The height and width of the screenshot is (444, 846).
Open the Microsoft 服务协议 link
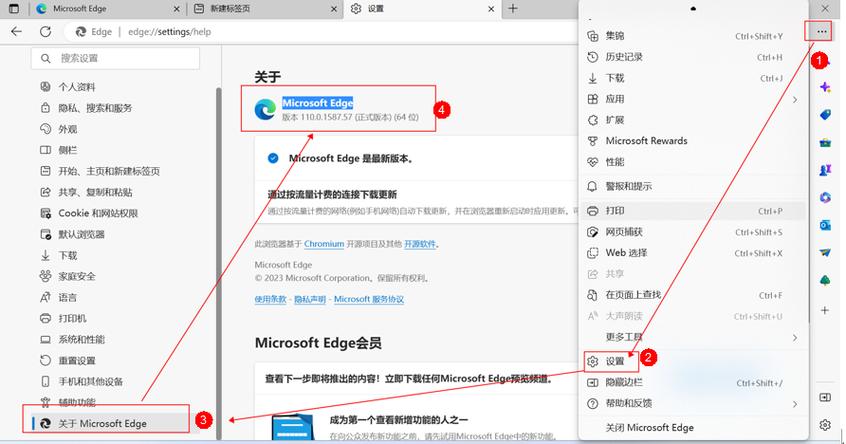tap(369, 299)
